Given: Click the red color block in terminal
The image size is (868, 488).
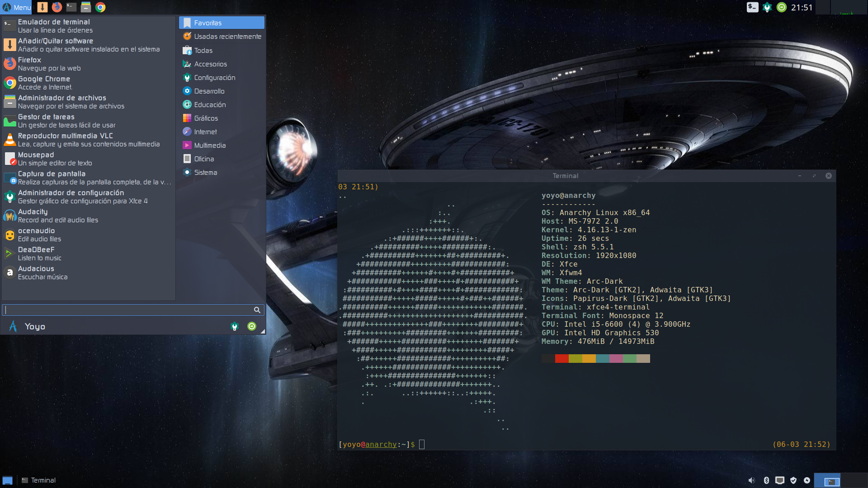Looking at the screenshot, I should 561,359.
